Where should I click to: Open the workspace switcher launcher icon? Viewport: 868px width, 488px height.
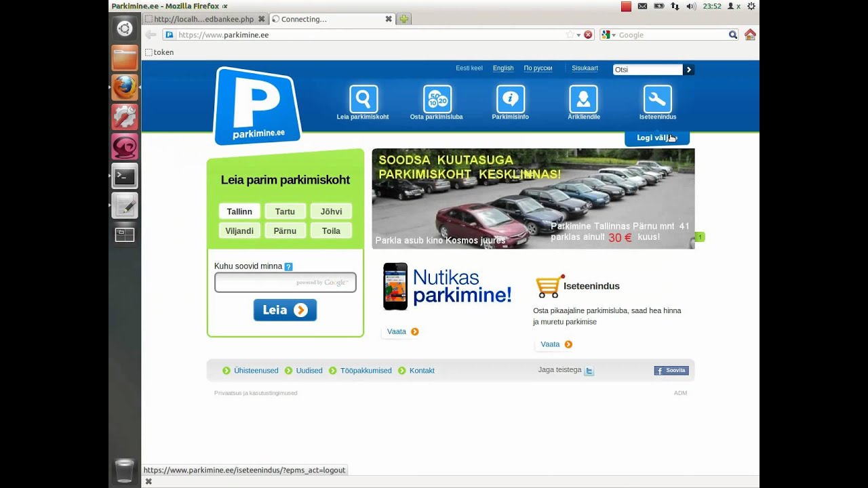[x=125, y=235]
